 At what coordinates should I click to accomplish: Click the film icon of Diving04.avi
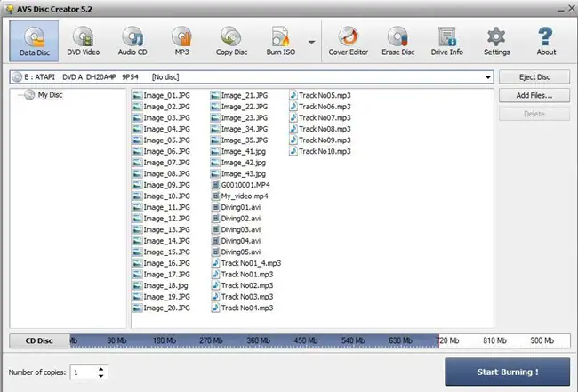(x=216, y=241)
